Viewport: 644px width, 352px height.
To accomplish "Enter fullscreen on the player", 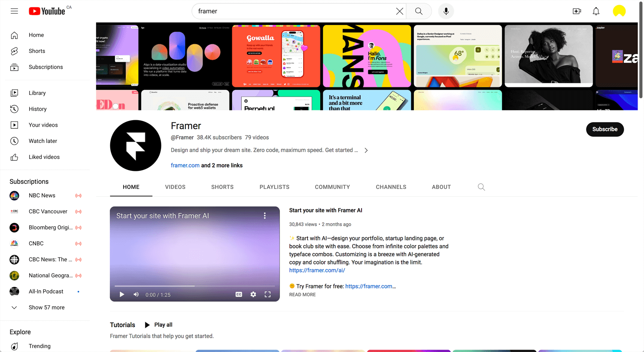I will [267, 294].
